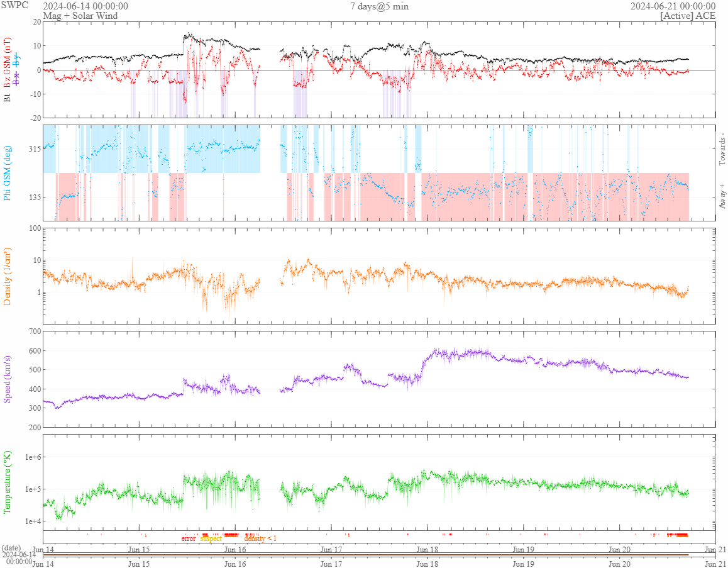Enable the struck-through By legend entry
The height and width of the screenshot is (568, 728).
(x=17, y=58)
